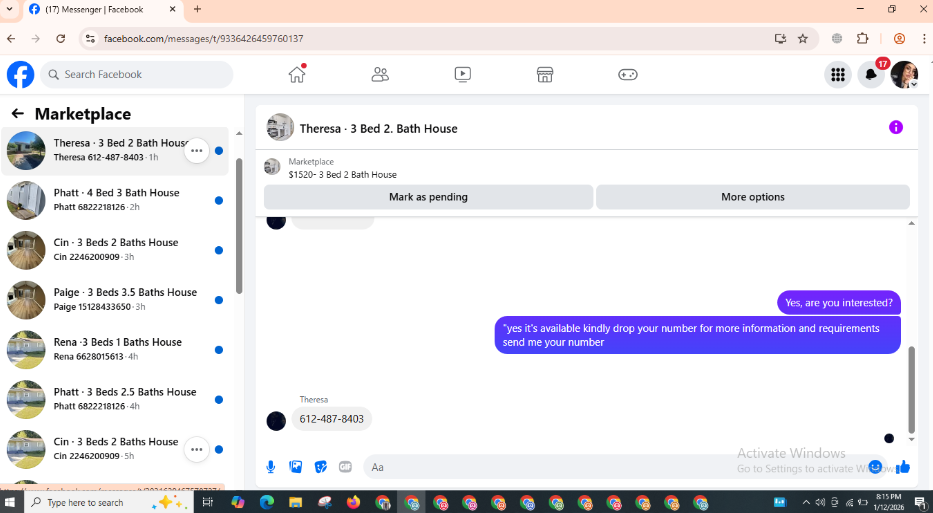933x513 pixels.
Task: Close the Messenger | Facebook tab
Action: tap(173, 9)
